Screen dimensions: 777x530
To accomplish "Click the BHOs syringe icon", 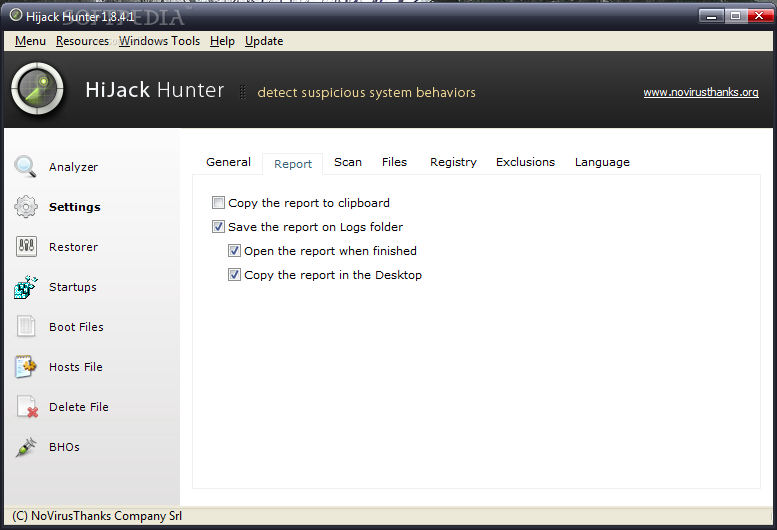I will click(26, 447).
